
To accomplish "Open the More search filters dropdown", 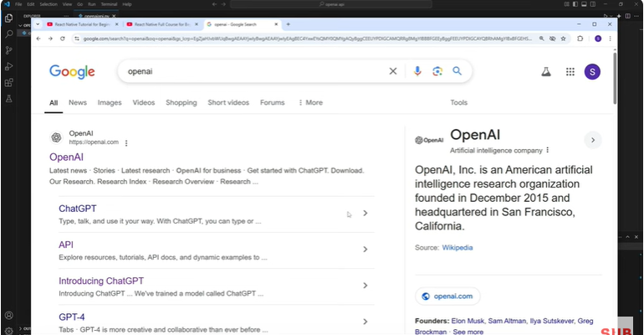I will (310, 102).
